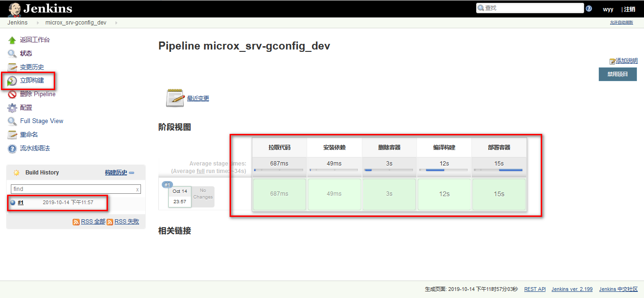644x298 pixels.
Task: Open 流水线语法 link
Action: coord(35,149)
